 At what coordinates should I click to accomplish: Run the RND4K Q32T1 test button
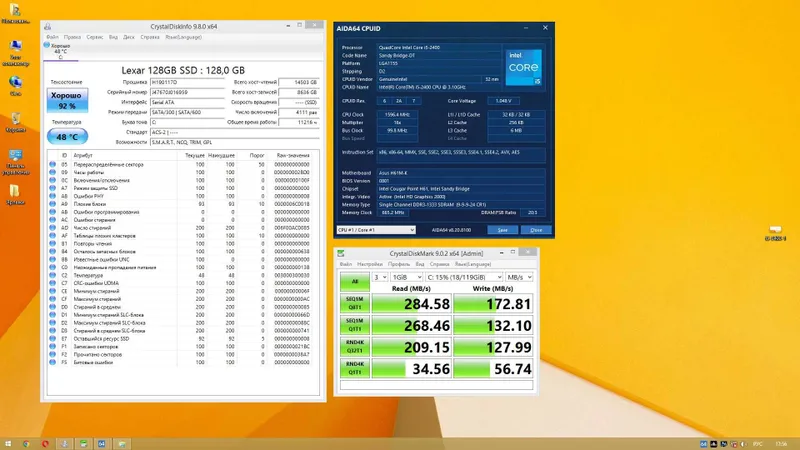355,346
